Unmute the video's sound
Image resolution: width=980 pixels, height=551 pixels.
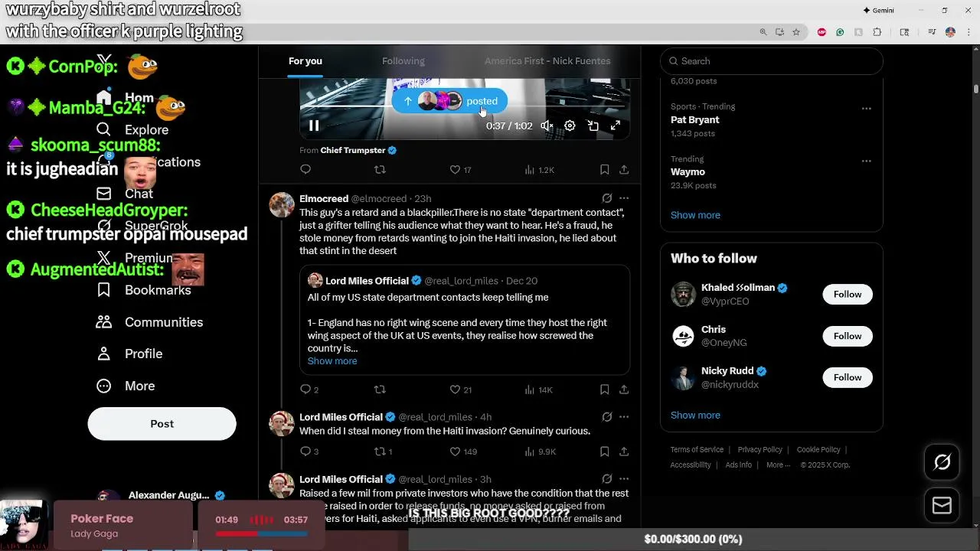(x=547, y=126)
